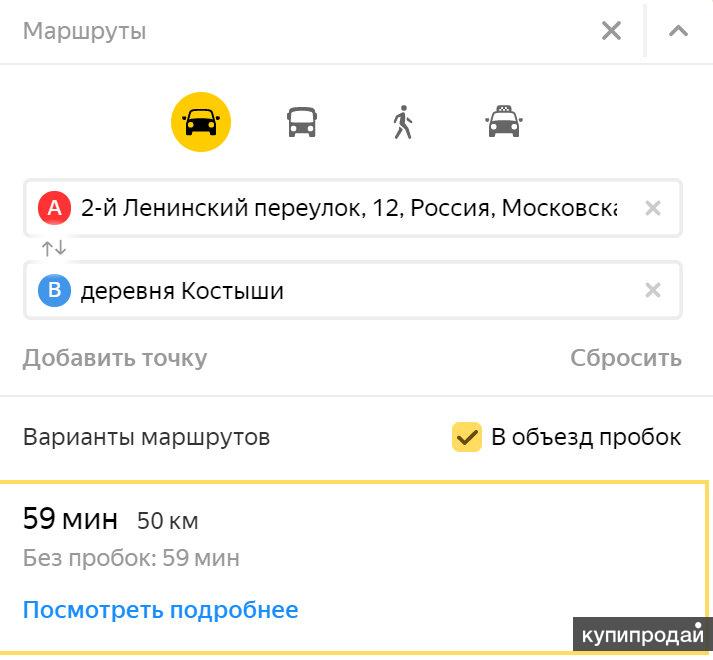Collapse the routes panel with chevron

tap(678, 31)
